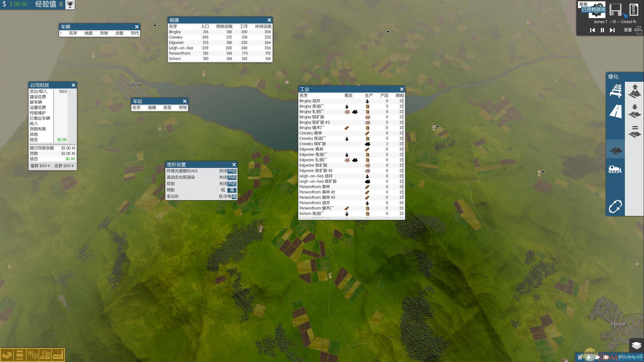Repay $100K loan button

64,166
